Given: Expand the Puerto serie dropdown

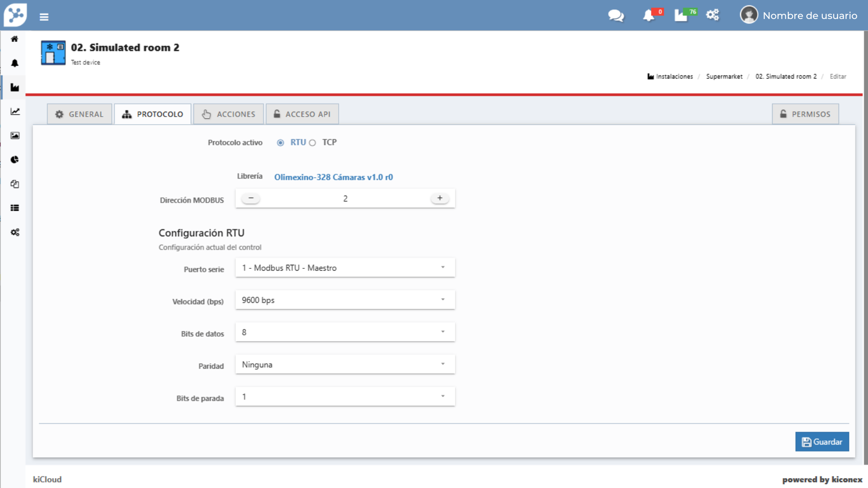Looking at the screenshot, I should pyautogui.click(x=345, y=268).
